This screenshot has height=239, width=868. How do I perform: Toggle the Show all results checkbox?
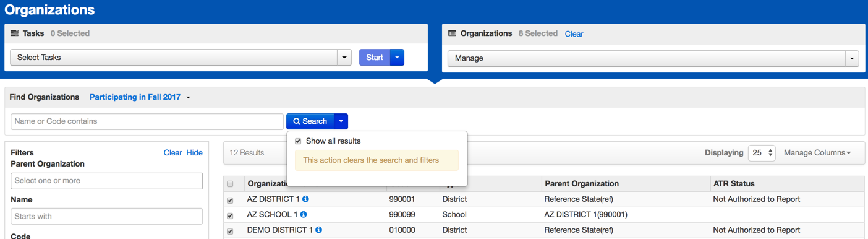click(x=298, y=141)
